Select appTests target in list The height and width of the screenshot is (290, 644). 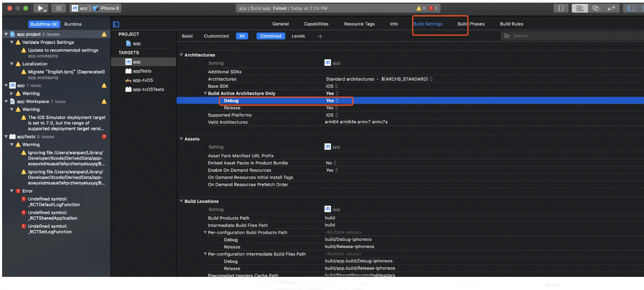pos(142,71)
